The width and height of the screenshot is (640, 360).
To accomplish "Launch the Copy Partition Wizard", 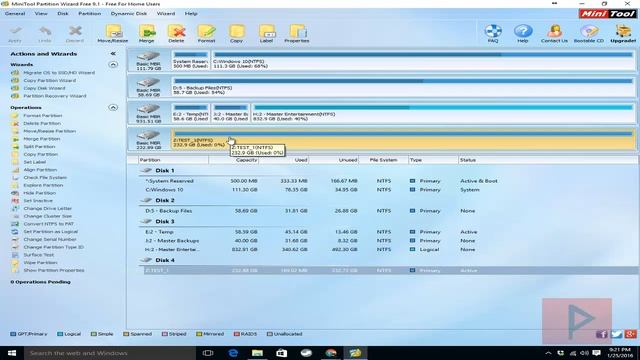I will (49, 80).
